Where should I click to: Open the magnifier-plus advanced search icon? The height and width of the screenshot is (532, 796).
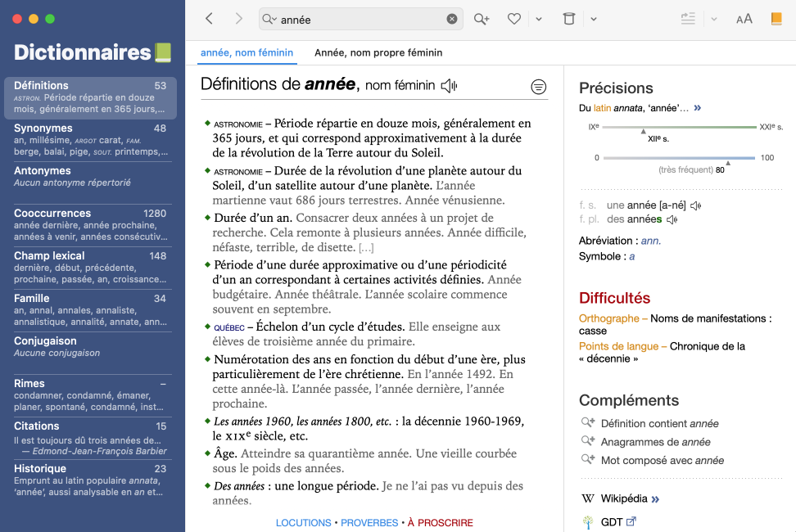coord(482,19)
